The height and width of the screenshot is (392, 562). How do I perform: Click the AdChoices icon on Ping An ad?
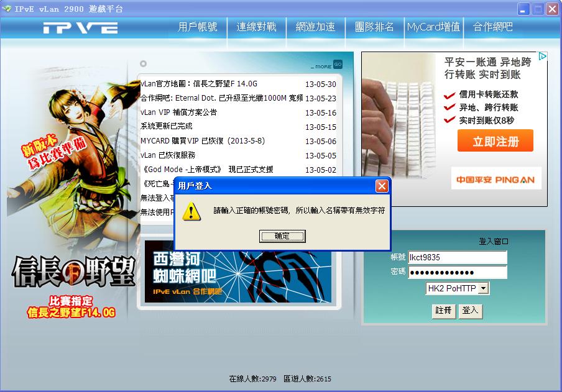point(542,57)
